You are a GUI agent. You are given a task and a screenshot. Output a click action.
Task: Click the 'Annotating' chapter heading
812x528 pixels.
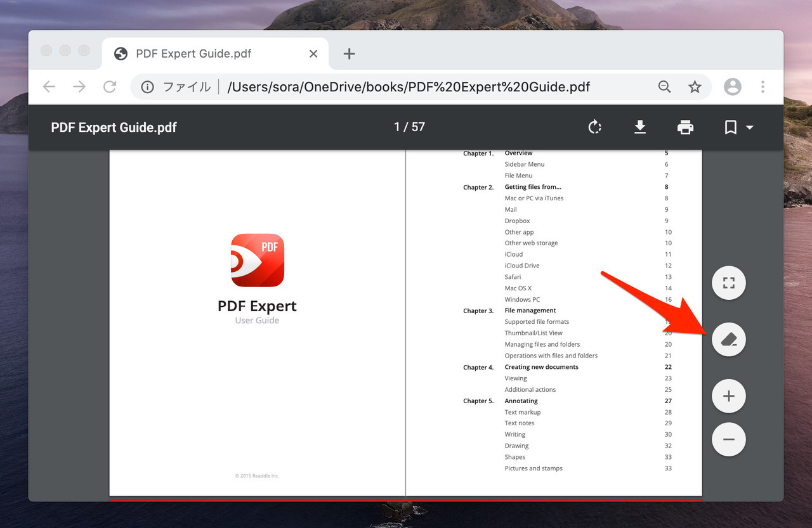click(x=521, y=401)
